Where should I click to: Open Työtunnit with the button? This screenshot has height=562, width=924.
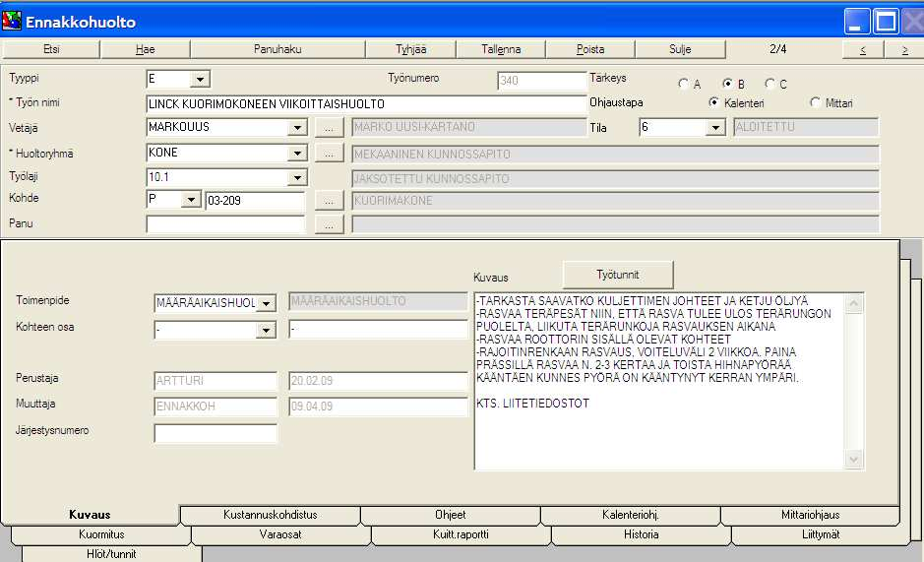(x=618, y=275)
